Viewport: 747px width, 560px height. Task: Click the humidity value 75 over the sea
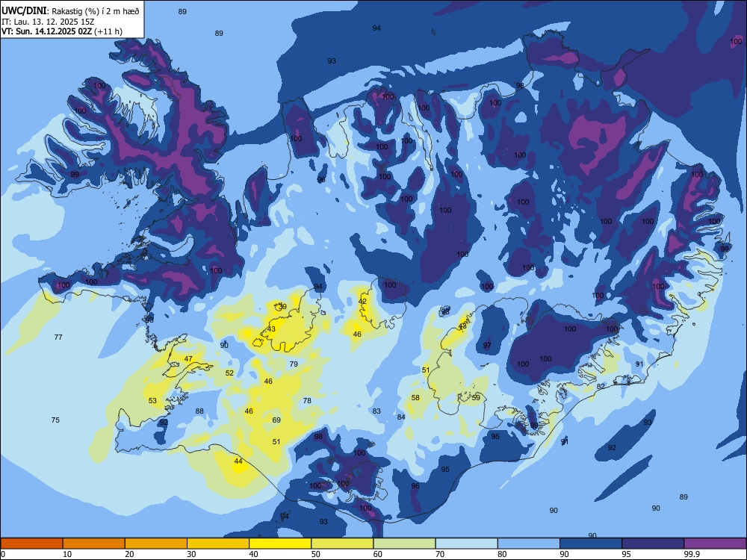point(55,420)
